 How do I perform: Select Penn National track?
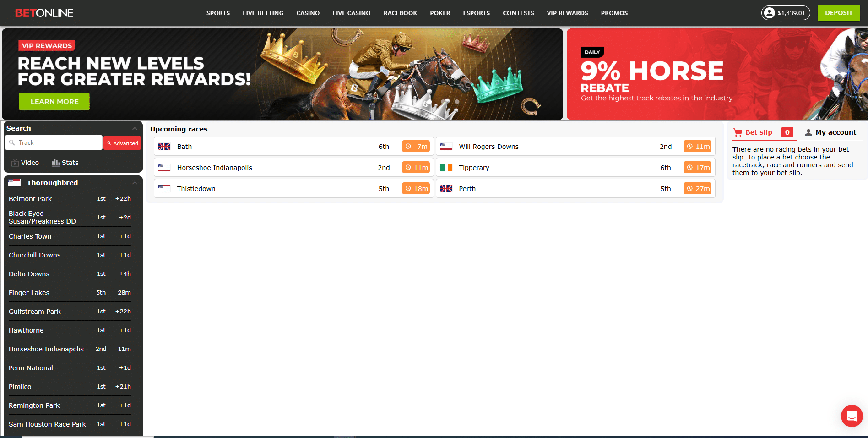(70, 368)
